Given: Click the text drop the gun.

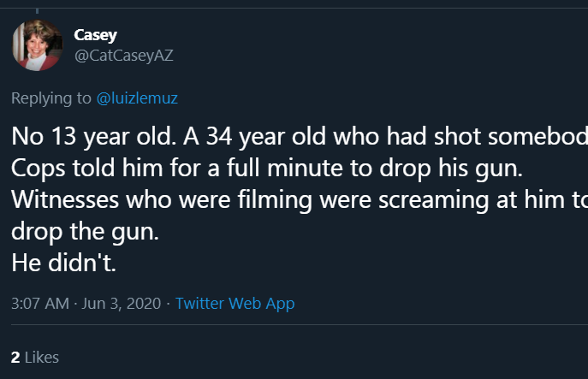Looking at the screenshot, I should [85, 231].
